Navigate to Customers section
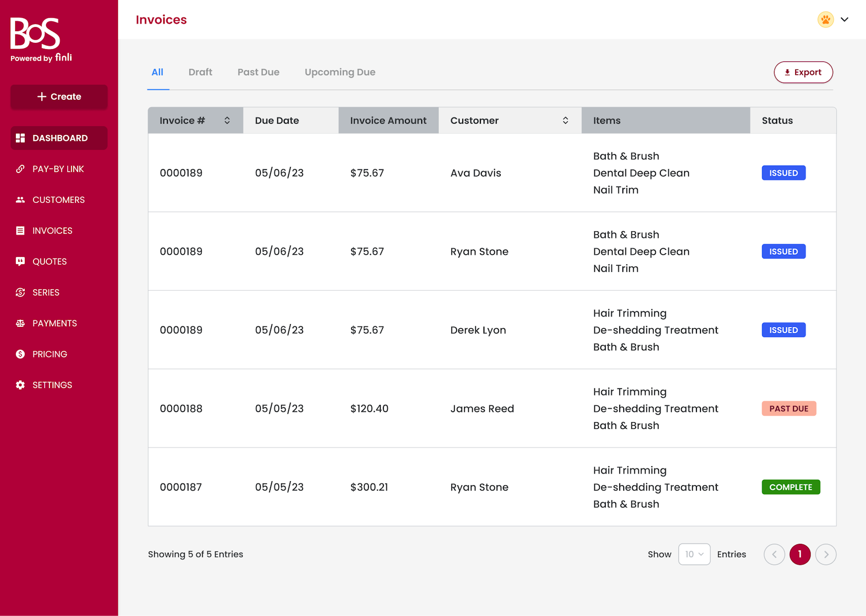The height and width of the screenshot is (616, 866). point(58,199)
